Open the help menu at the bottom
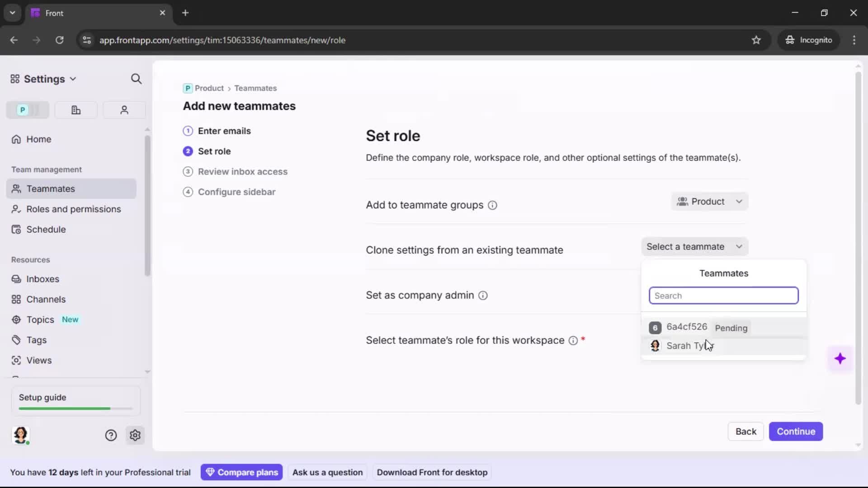Screen dimensions: 868x488 point(111,435)
